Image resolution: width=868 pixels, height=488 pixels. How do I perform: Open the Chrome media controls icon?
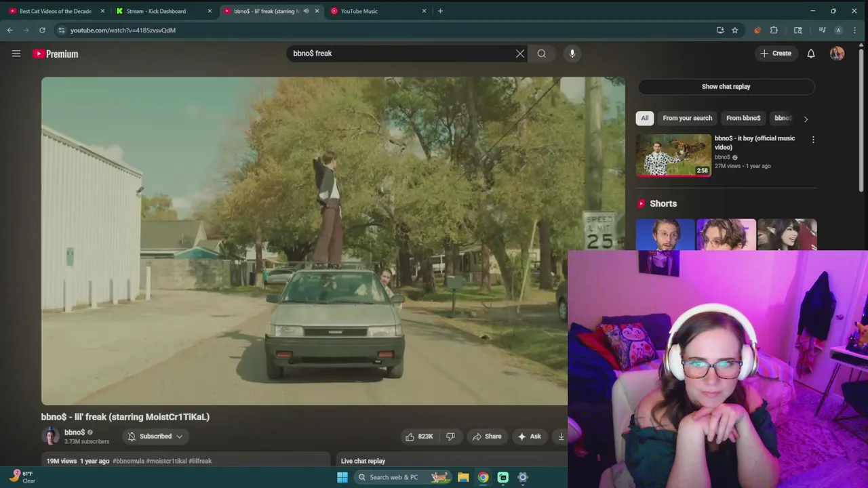click(822, 30)
